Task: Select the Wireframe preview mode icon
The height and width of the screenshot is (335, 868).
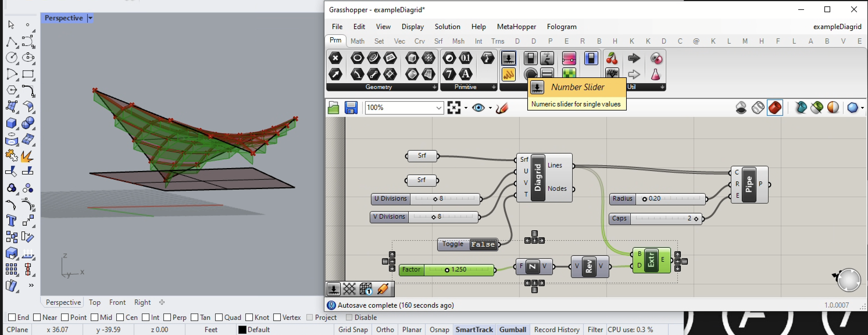Action: point(758,108)
